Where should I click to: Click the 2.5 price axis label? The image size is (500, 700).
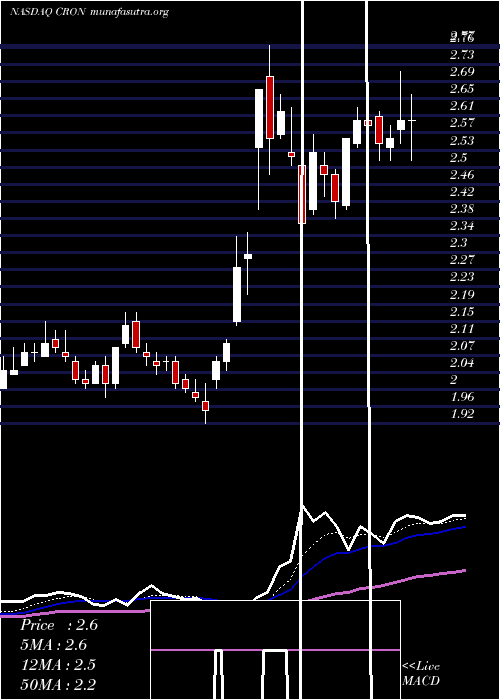coord(458,158)
